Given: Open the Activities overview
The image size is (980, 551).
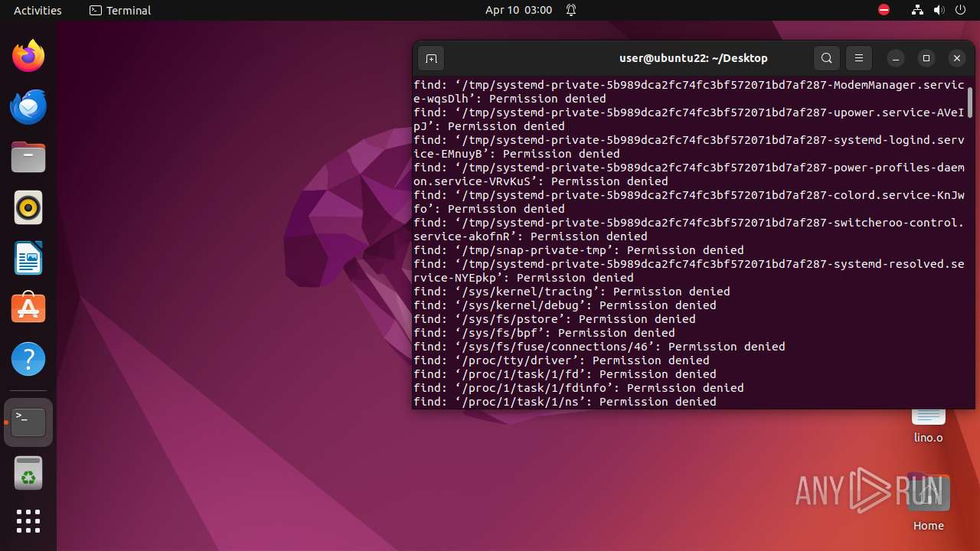Looking at the screenshot, I should click(x=38, y=10).
